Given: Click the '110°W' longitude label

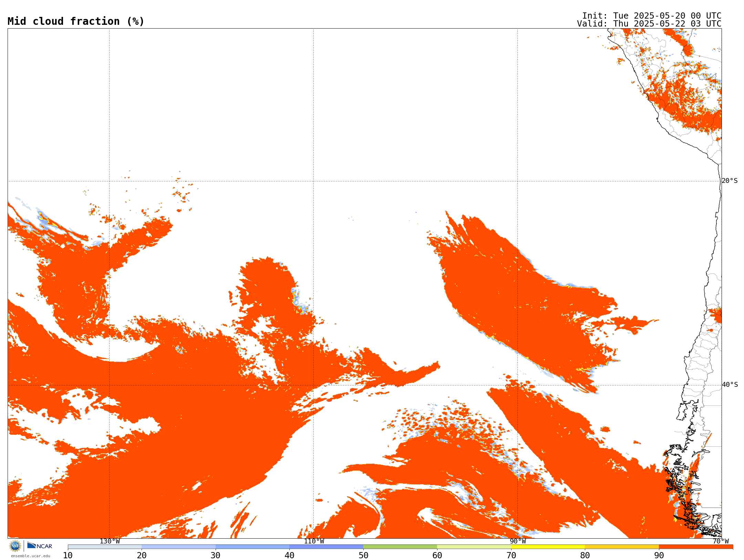Looking at the screenshot, I should pyautogui.click(x=314, y=541).
